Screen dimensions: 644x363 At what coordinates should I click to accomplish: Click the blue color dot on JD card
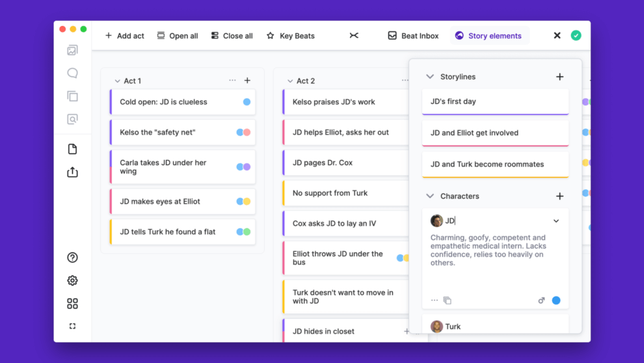pyautogui.click(x=556, y=301)
